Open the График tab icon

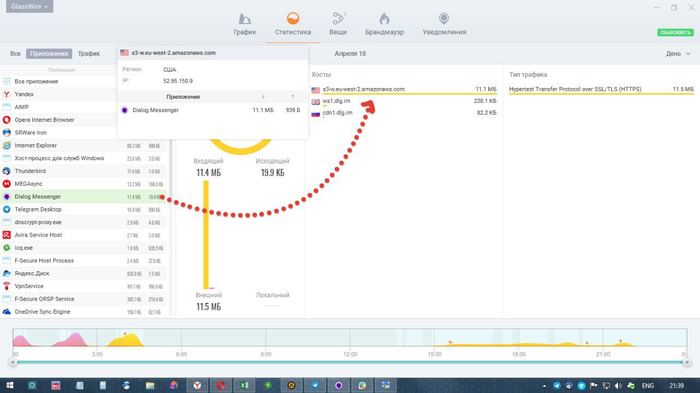(x=245, y=19)
